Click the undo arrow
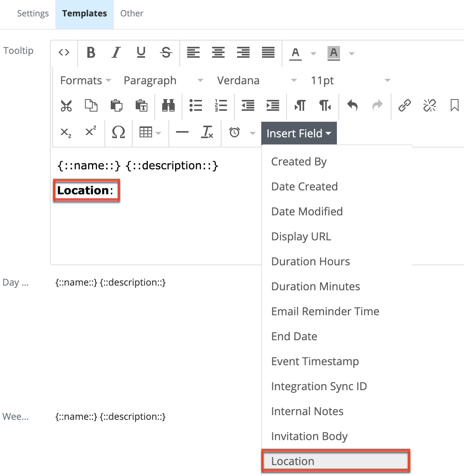 (x=352, y=105)
